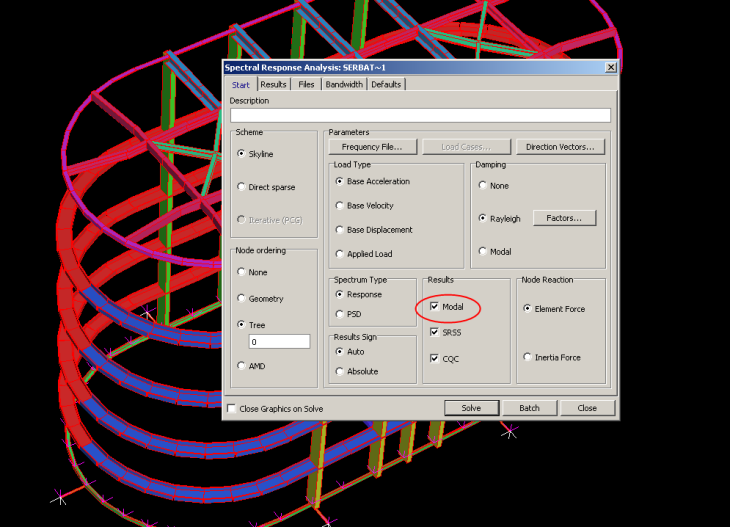Open the Direction Vectors settings

point(560,147)
